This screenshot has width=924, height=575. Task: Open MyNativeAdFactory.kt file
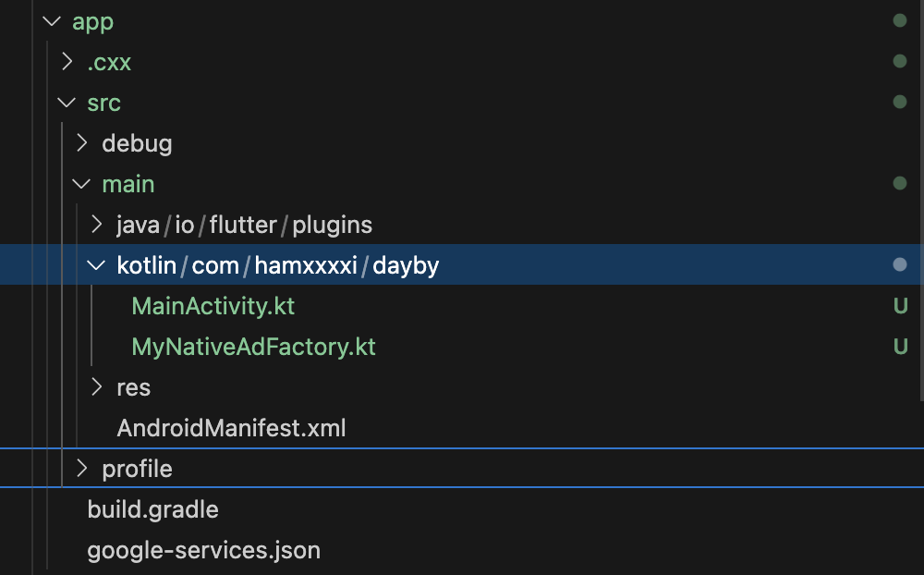253,347
